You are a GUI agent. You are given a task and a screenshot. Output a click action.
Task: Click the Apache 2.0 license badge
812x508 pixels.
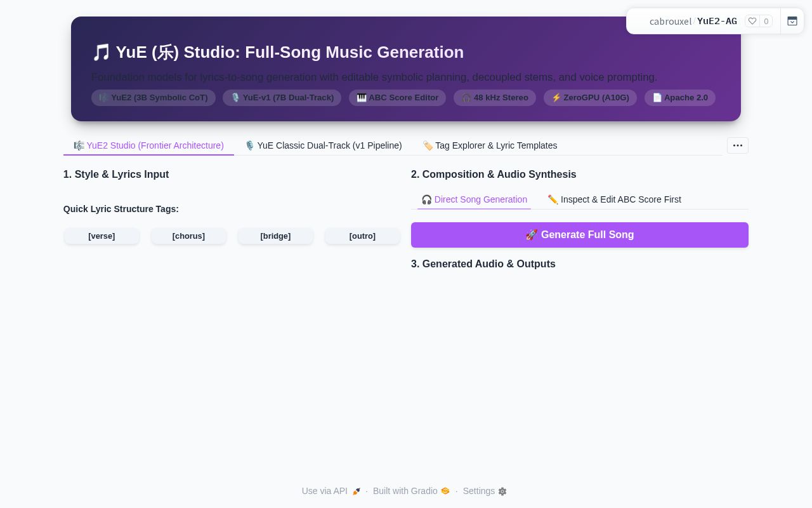tap(680, 98)
